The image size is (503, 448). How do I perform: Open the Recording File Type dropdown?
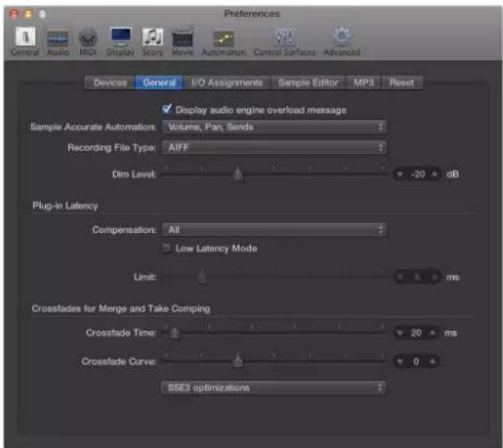point(274,147)
